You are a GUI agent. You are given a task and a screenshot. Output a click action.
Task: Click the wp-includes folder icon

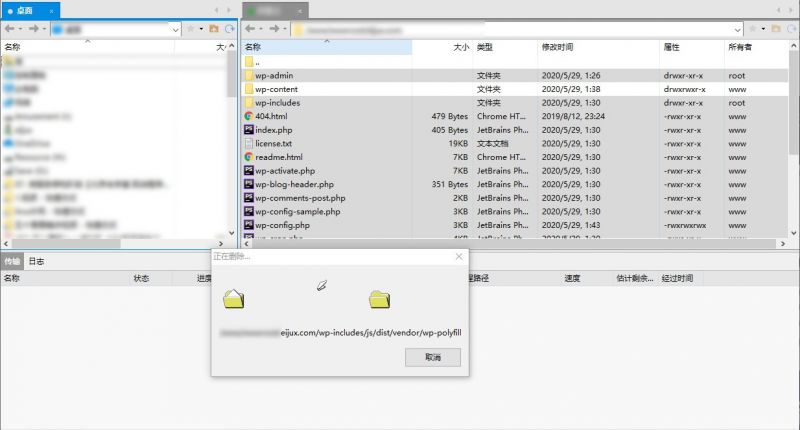[249, 103]
